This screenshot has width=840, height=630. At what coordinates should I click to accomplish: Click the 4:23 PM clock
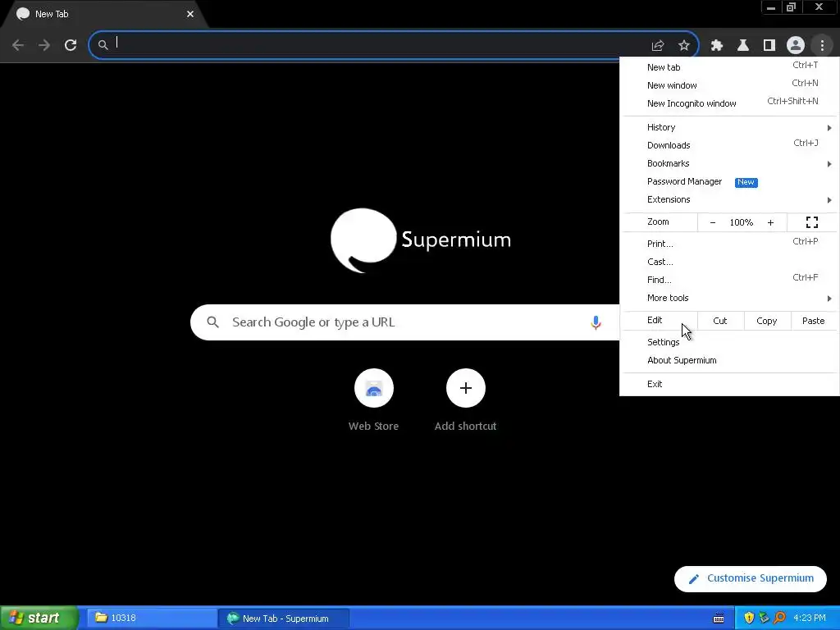(810, 619)
